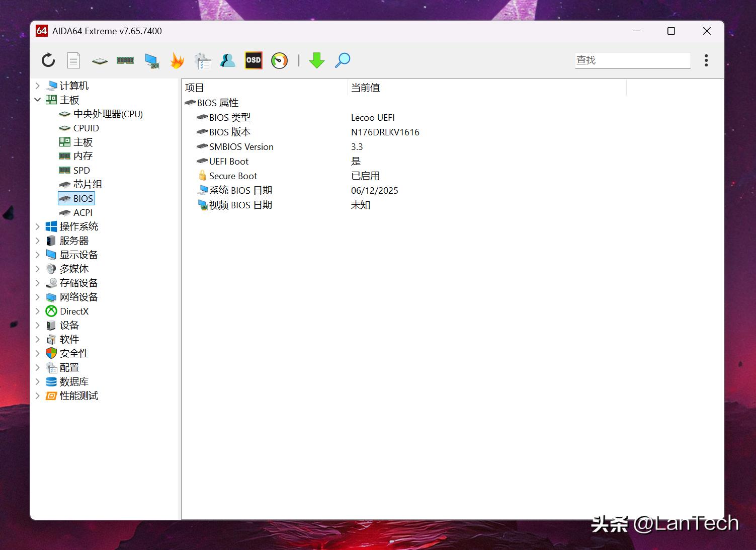Click the Refresh toolbar icon

(48, 60)
